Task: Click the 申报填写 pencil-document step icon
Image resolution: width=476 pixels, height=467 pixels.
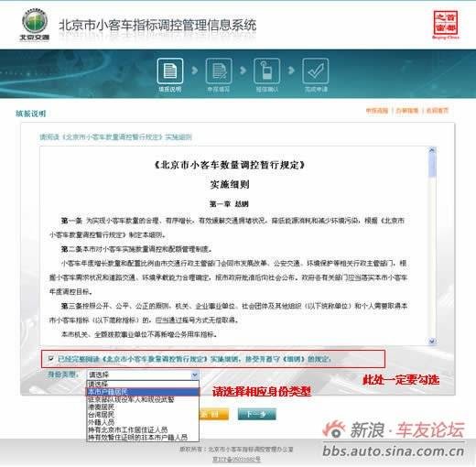Action: click(x=219, y=71)
